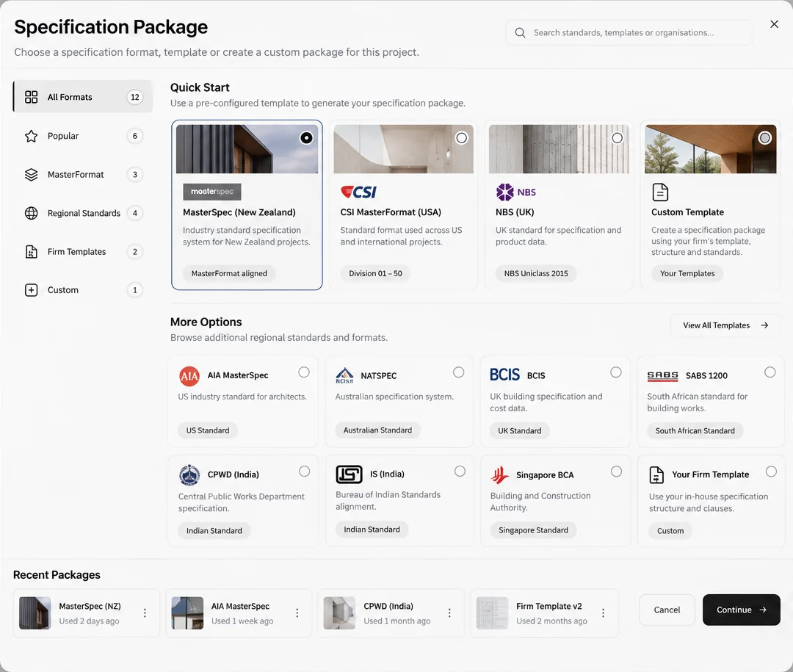Screen dimensions: 793x672
Task: Click the MasterFormat layers icon
Action: tap(32, 175)
